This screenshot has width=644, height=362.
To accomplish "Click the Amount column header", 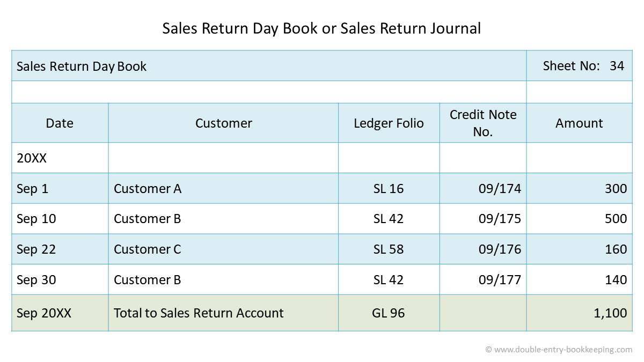I will coord(579,123).
